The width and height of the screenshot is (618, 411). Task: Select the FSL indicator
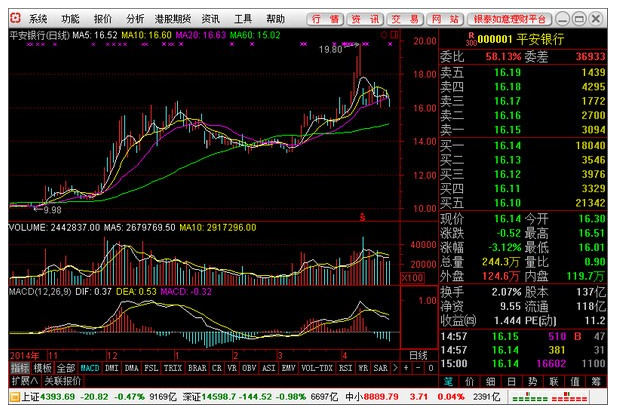[151, 368]
